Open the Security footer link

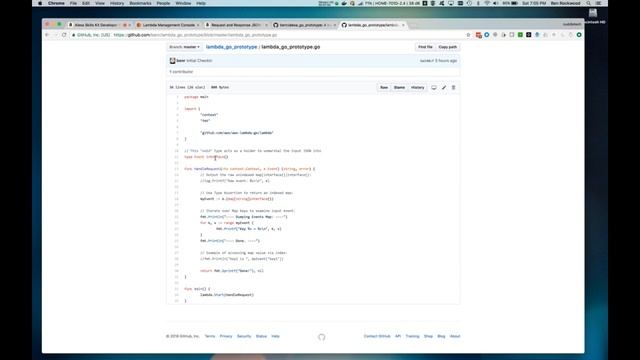244,336
